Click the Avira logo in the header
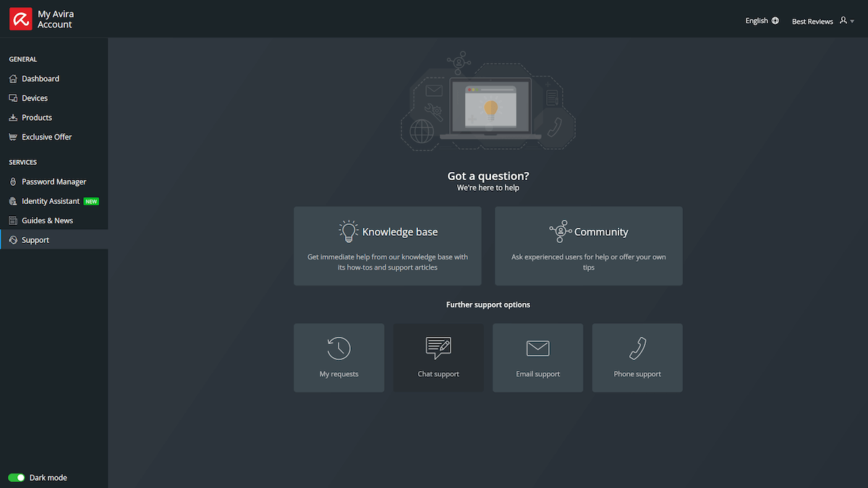 (x=20, y=17)
